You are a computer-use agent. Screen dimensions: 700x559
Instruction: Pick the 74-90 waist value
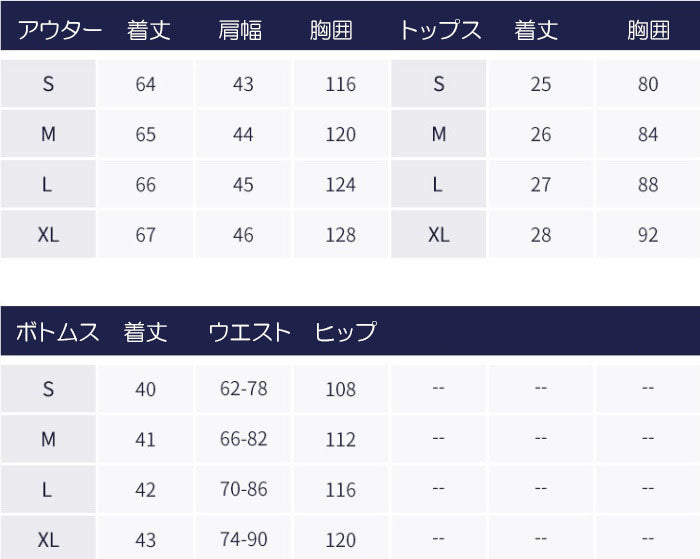[x=244, y=540]
